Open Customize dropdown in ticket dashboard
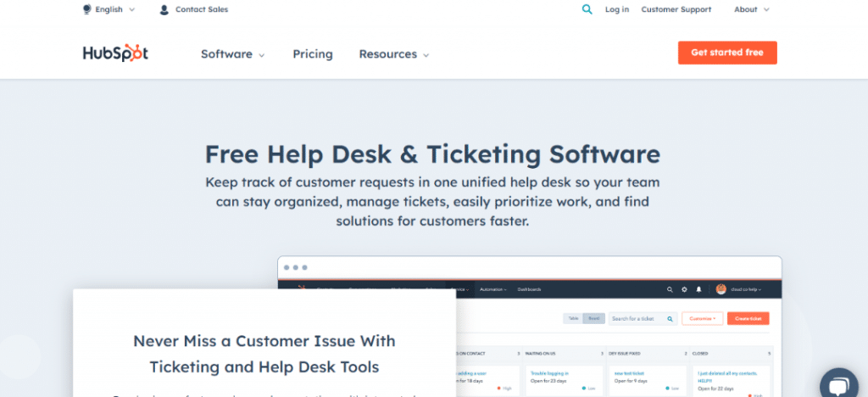The height and width of the screenshot is (397, 868). pyautogui.click(x=702, y=318)
